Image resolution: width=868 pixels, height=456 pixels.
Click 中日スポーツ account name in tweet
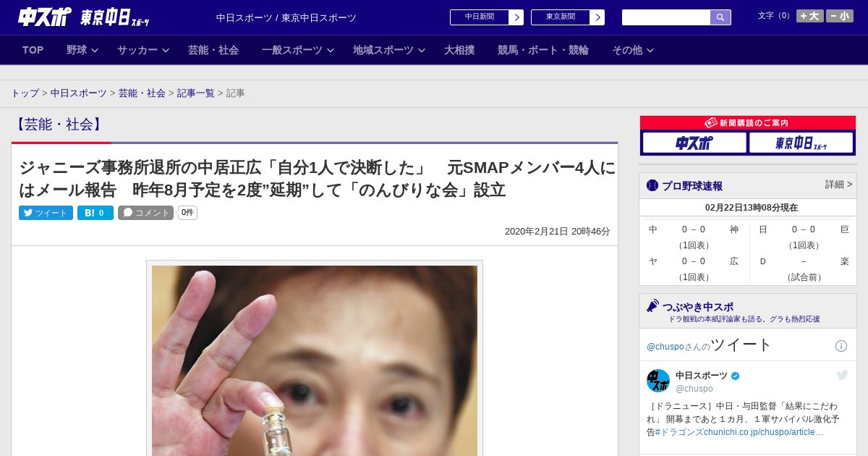click(x=702, y=376)
